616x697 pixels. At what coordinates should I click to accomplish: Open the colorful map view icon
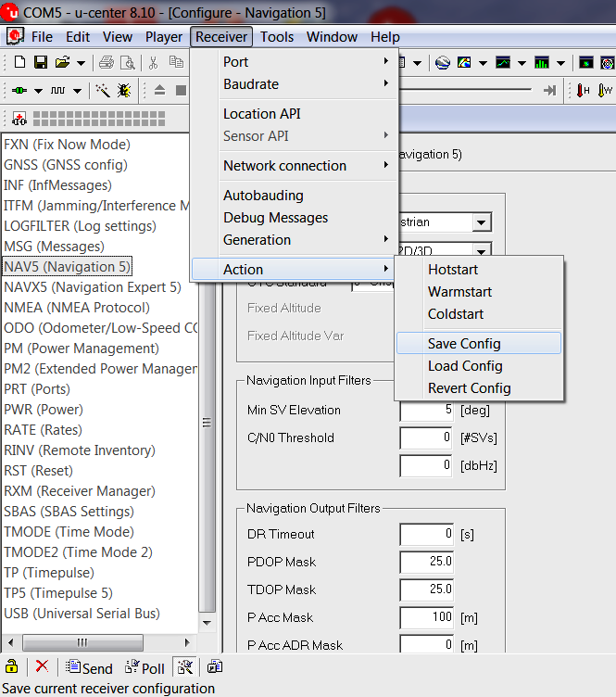(x=464, y=63)
